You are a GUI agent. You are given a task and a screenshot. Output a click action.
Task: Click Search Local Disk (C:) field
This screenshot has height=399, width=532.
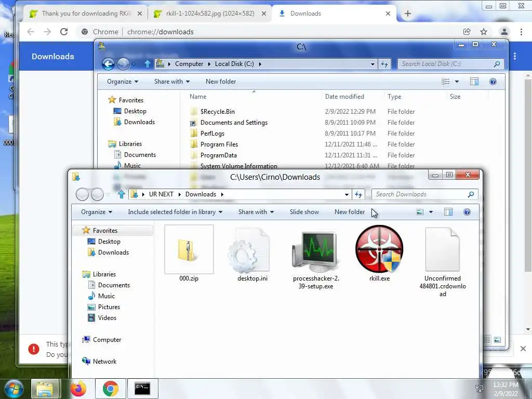(450, 64)
